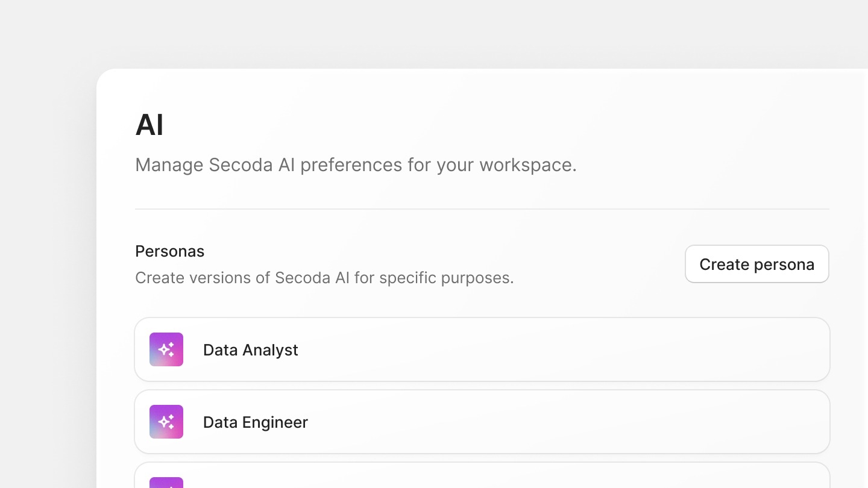Click the word 'Secoda' in the page subtitle
Viewport: 868px width, 488px height.
click(241, 165)
